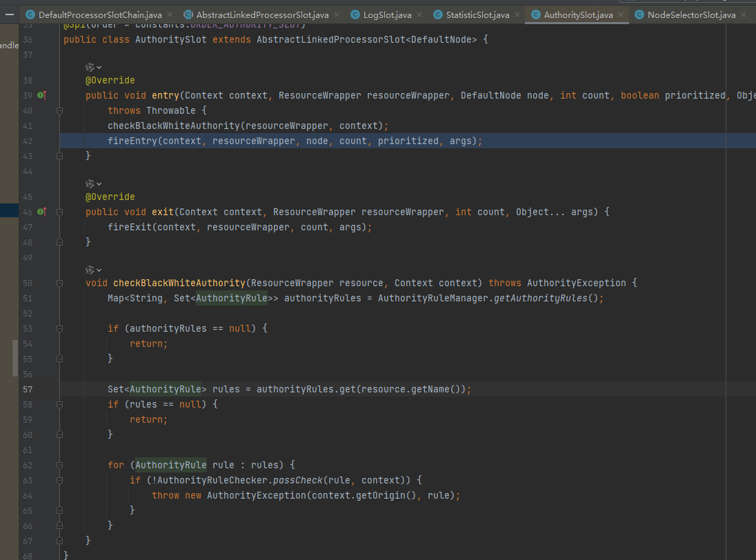Click fold end marker at line 60
756x560 pixels.
(x=60, y=435)
